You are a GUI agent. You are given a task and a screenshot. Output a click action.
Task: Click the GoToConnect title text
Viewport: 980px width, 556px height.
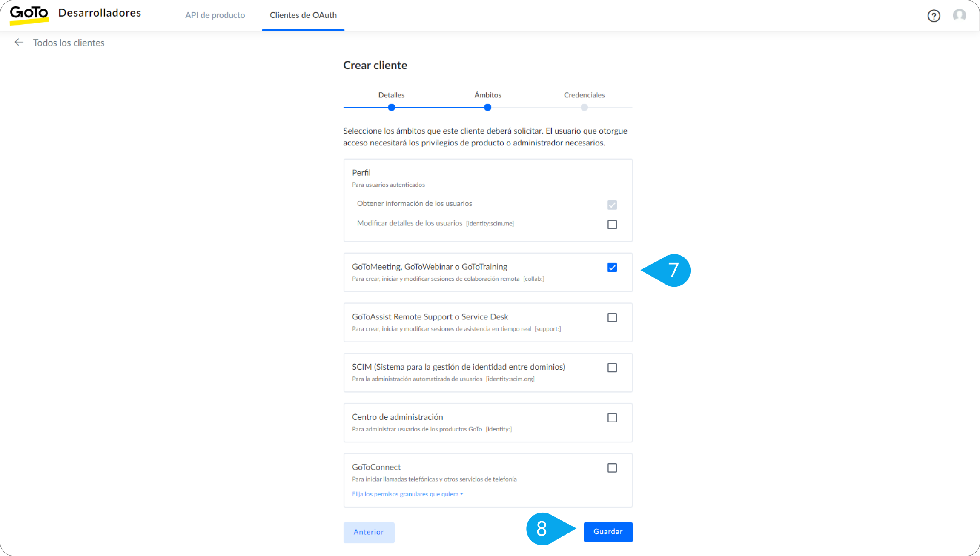point(376,467)
